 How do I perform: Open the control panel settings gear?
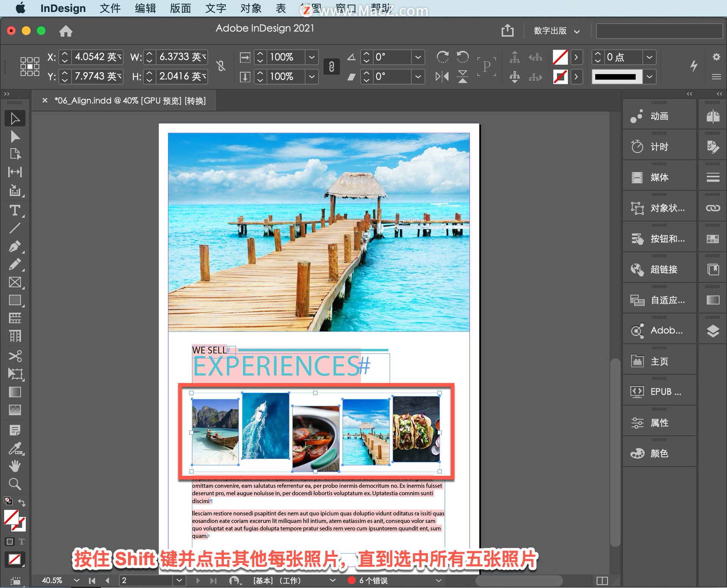pyautogui.click(x=716, y=57)
